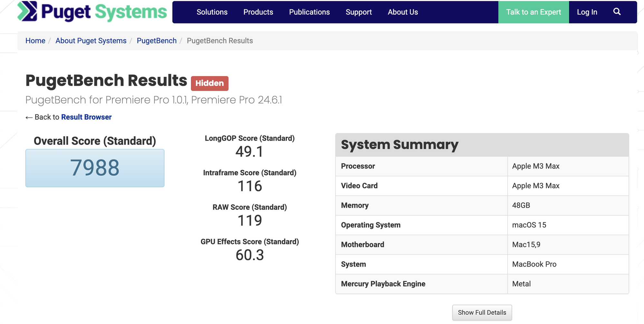
Task: Click the System row label
Action: click(354, 264)
